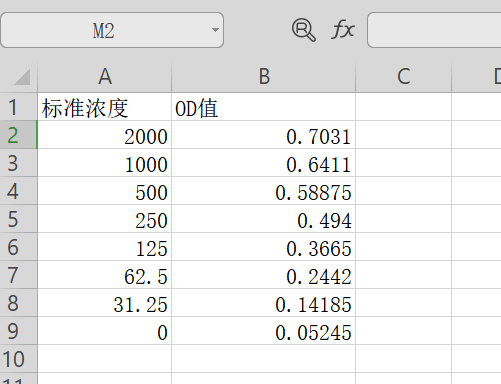
Task: Select column B header
Action: [264, 77]
